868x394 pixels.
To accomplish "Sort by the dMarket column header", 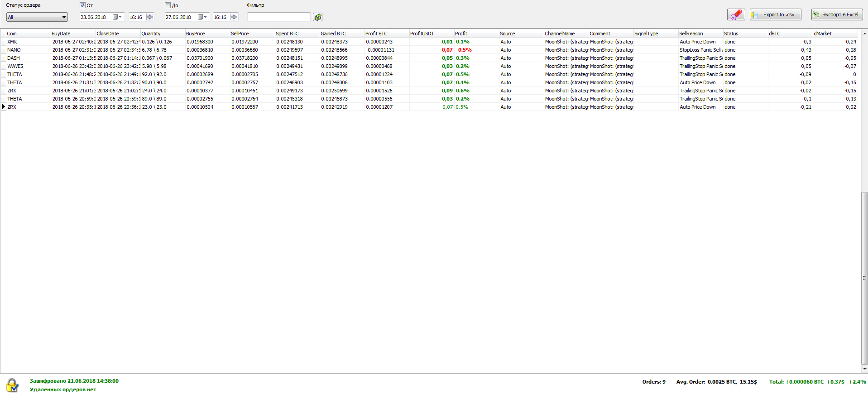I will pyautogui.click(x=835, y=34).
